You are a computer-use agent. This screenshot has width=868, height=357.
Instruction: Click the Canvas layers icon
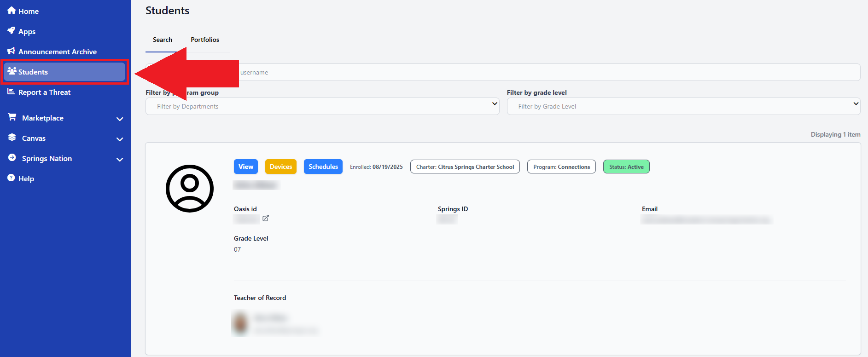pyautogui.click(x=12, y=138)
